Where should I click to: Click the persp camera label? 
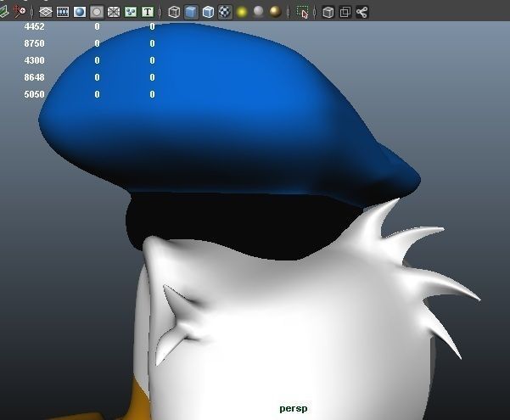[294, 409]
